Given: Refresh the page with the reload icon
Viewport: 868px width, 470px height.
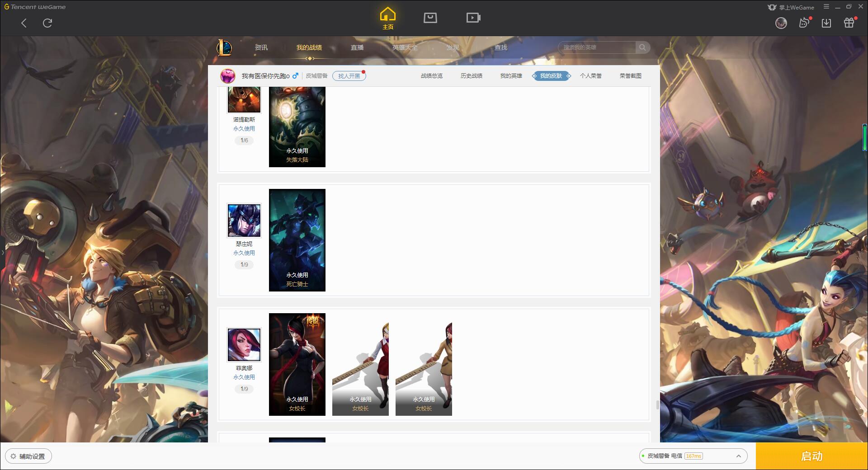Looking at the screenshot, I should tap(47, 23).
